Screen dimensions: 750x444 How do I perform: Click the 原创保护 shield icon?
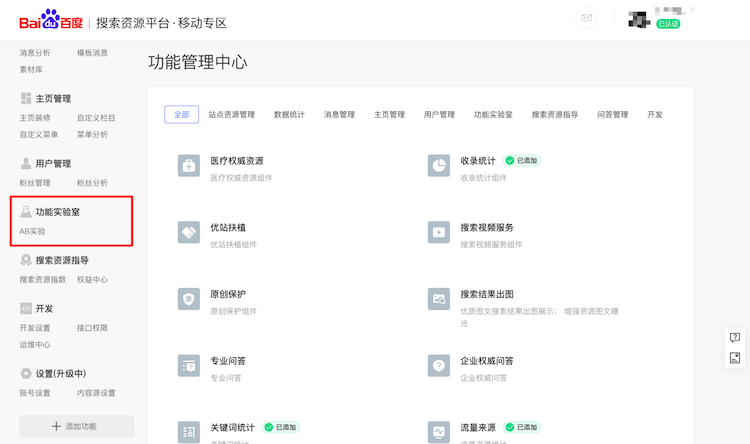189,299
